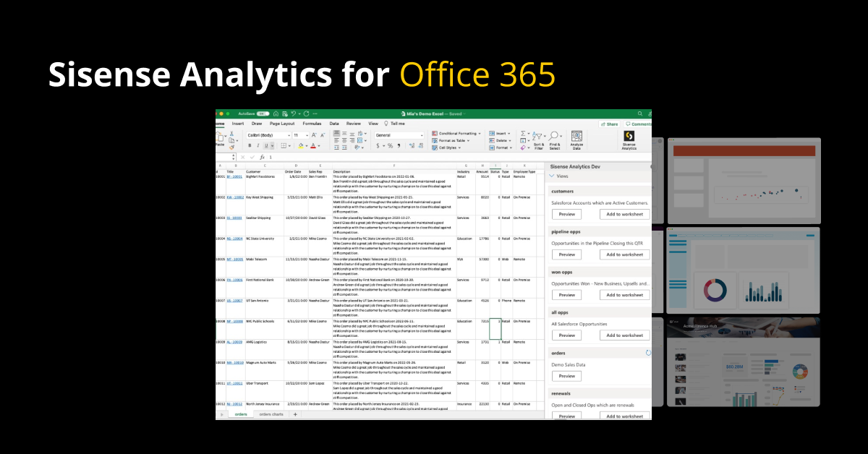Open the BF - 10001 title link
The height and width of the screenshot is (454, 868).
[x=233, y=176]
